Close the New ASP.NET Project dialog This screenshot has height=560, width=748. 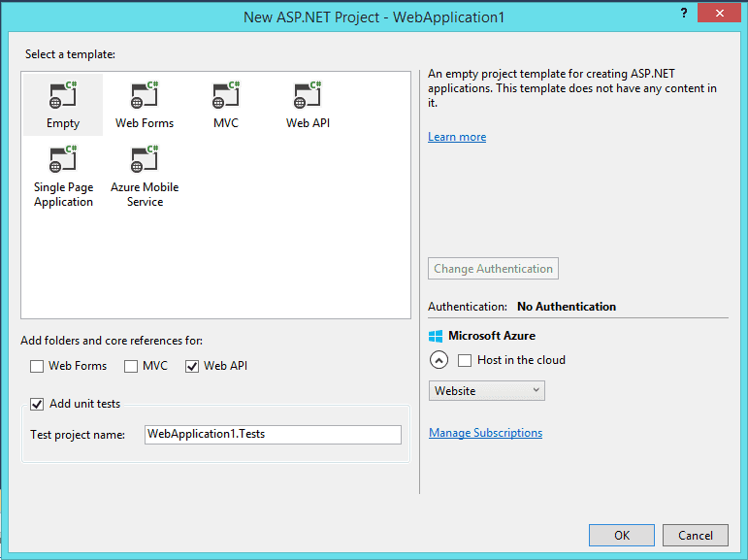719,13
